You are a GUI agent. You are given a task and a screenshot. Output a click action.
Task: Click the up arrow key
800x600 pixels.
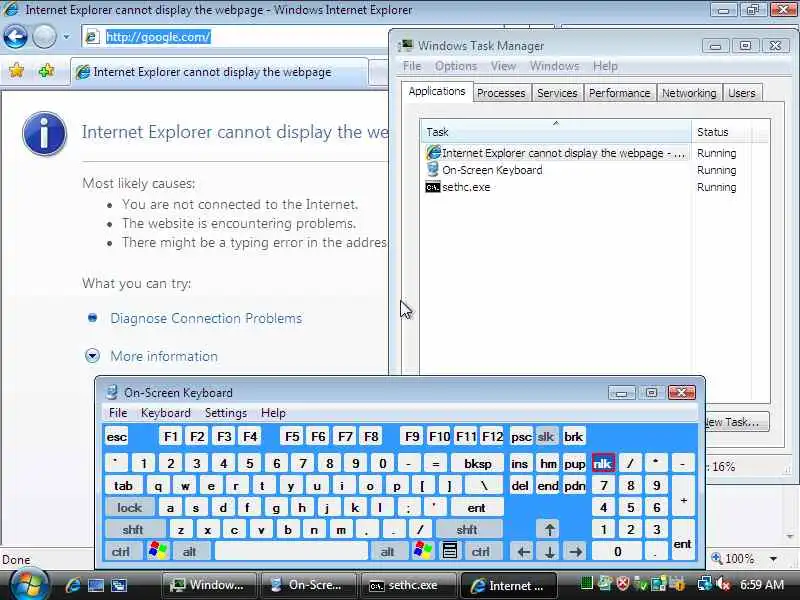[x=549, y=530]
